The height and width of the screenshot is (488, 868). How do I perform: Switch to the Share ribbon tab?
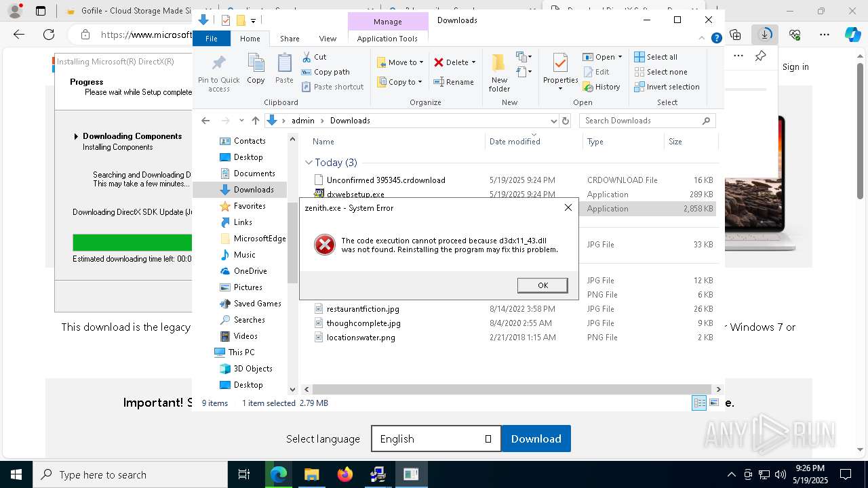coord(290,39)
